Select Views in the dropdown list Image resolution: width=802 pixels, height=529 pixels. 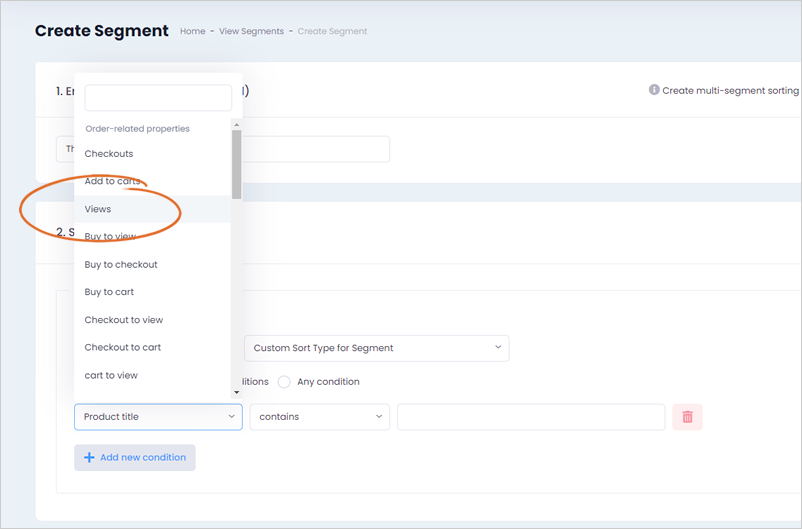[152, 209]
